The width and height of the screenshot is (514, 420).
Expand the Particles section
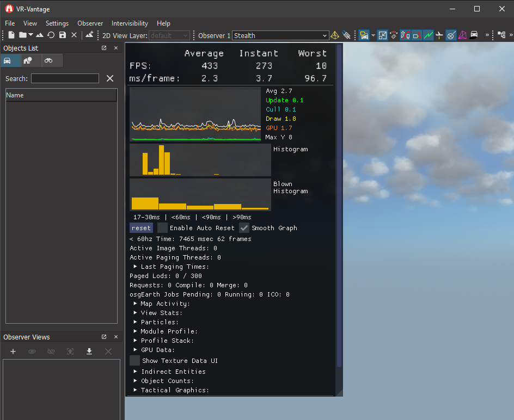coord(136,322)
